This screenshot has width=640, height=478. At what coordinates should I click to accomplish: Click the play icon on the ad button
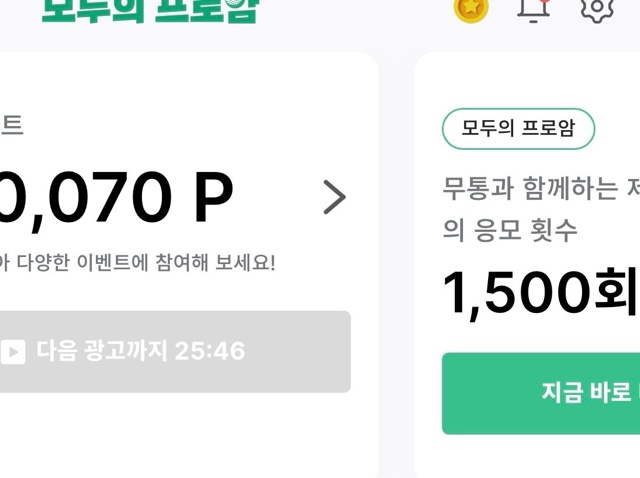tap(13, 352)
